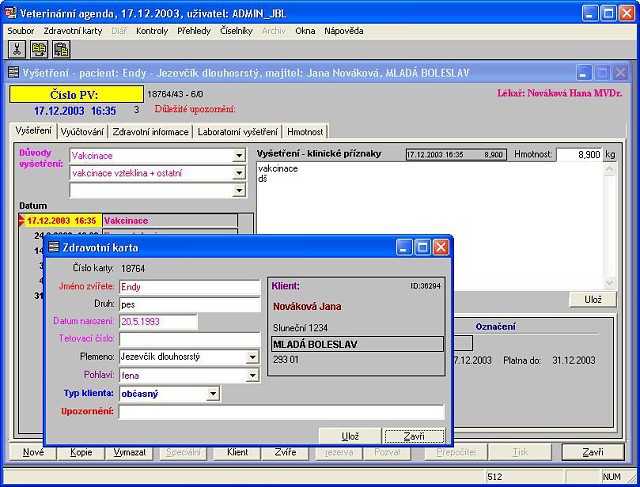Image resolution: width=640 pixels, height=487 pixels.
Task: Click the Druh field containing pes
Action: [x=190, y=305]
